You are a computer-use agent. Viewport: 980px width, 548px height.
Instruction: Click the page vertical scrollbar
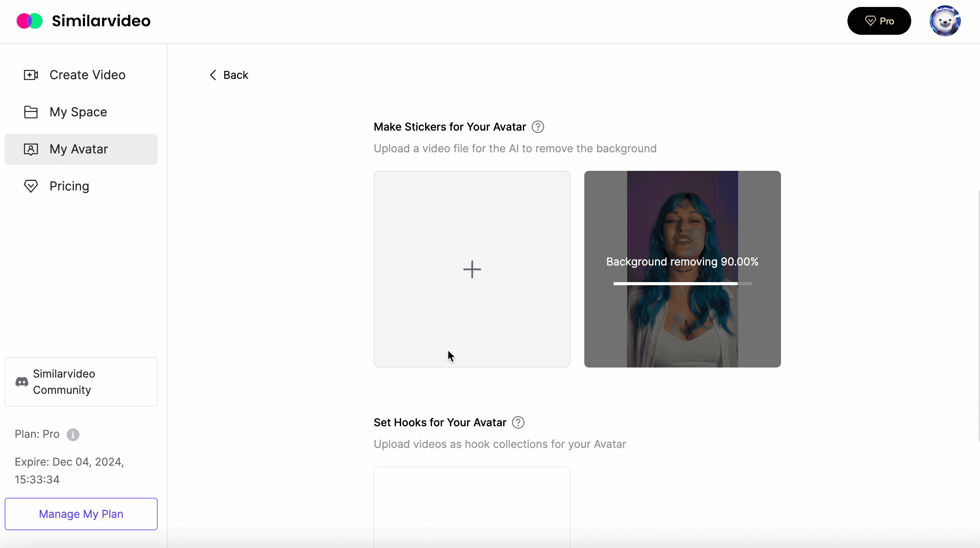(978, 315)
